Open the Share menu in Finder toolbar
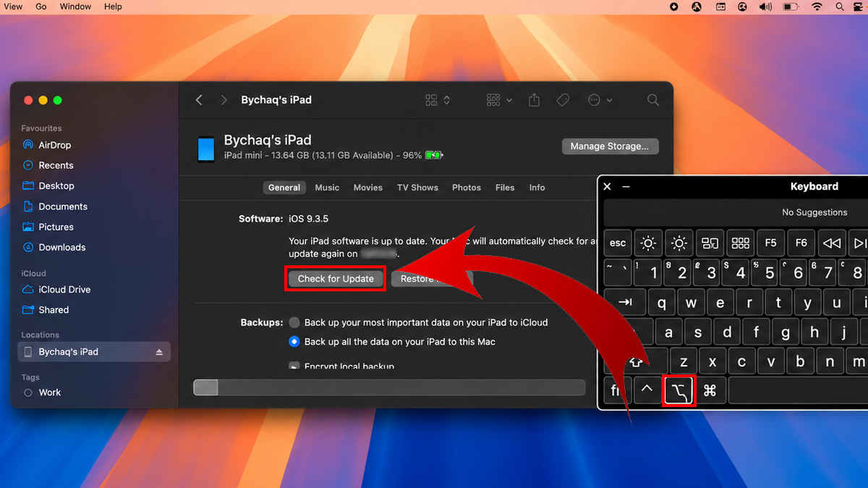This screenshot has width=868, height=488. click(535, 100)
